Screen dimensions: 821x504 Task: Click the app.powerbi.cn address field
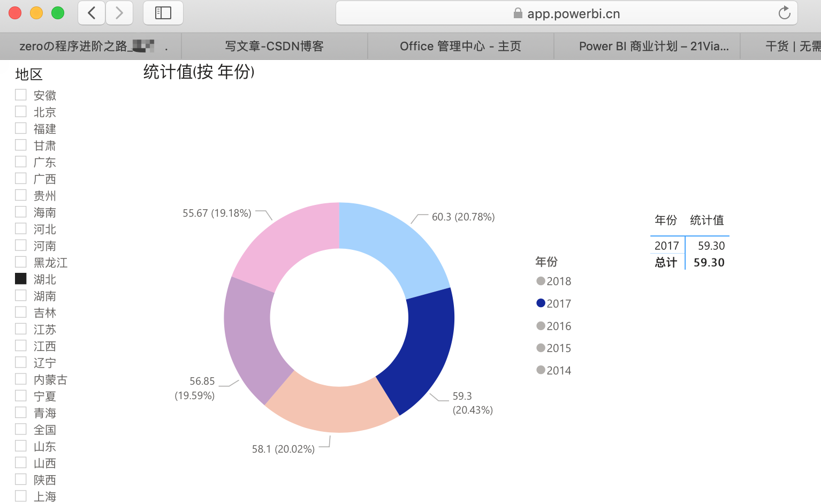coord(567,13)
